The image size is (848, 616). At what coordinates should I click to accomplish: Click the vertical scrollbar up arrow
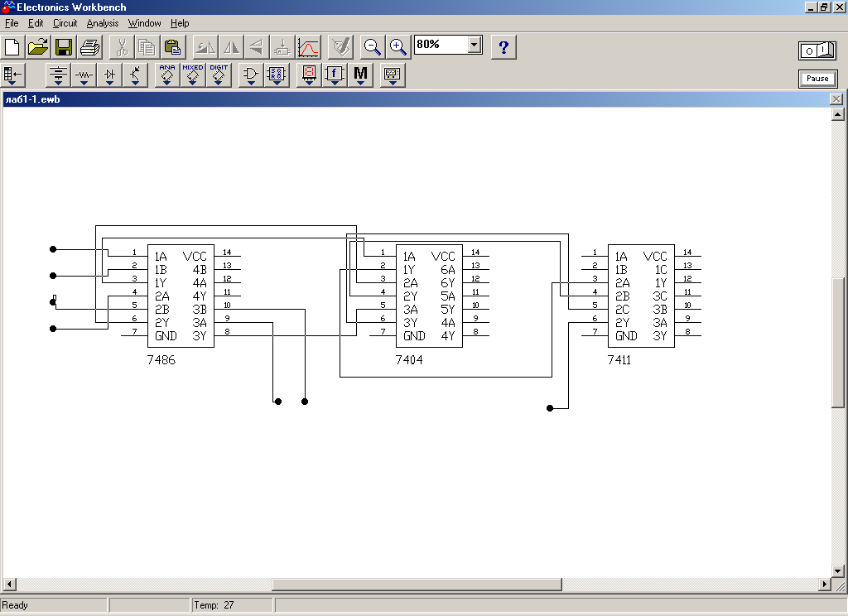point(838,114)
